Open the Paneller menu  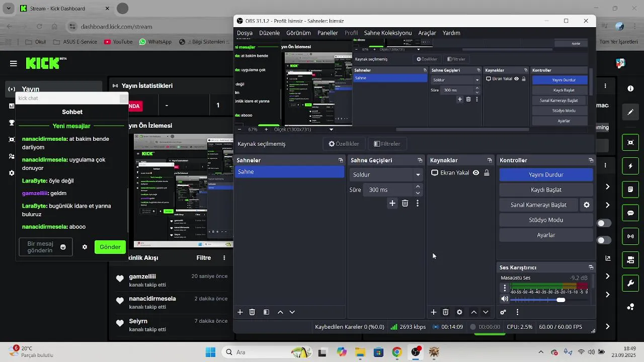[328, 33]
